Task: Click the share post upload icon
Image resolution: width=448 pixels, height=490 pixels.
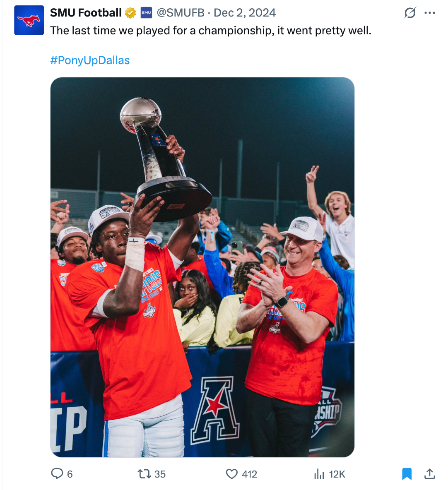Action: [x=430, y=473]
